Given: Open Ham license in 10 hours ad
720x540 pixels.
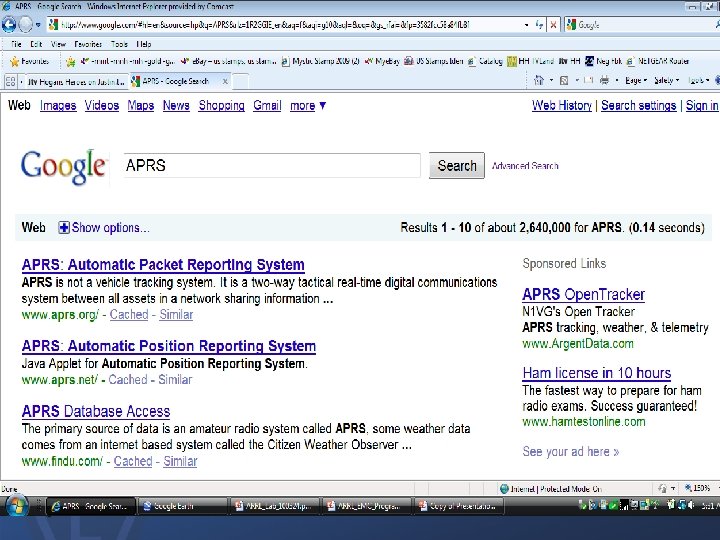Looking at the screenshot, I should (x=596, y=373).
